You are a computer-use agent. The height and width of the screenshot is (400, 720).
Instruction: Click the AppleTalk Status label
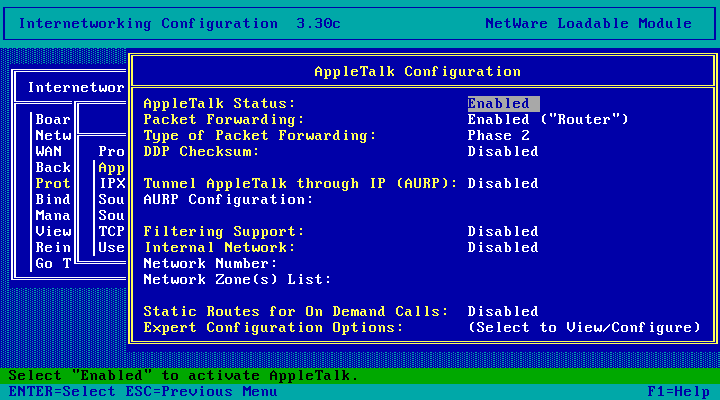[219, 104]
